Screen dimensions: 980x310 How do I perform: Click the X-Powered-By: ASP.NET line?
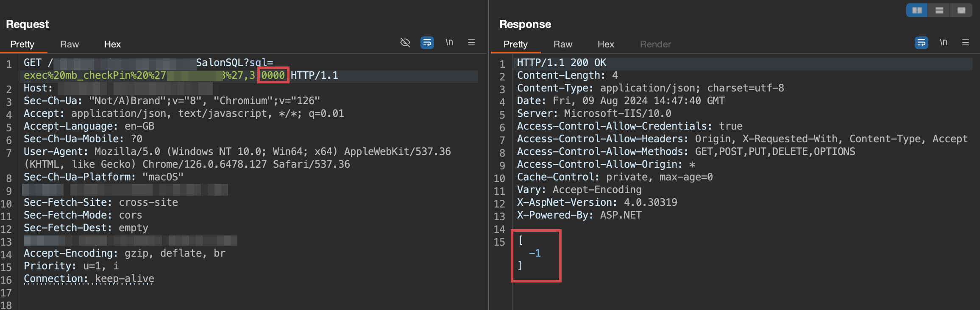(x=579, y=215)
